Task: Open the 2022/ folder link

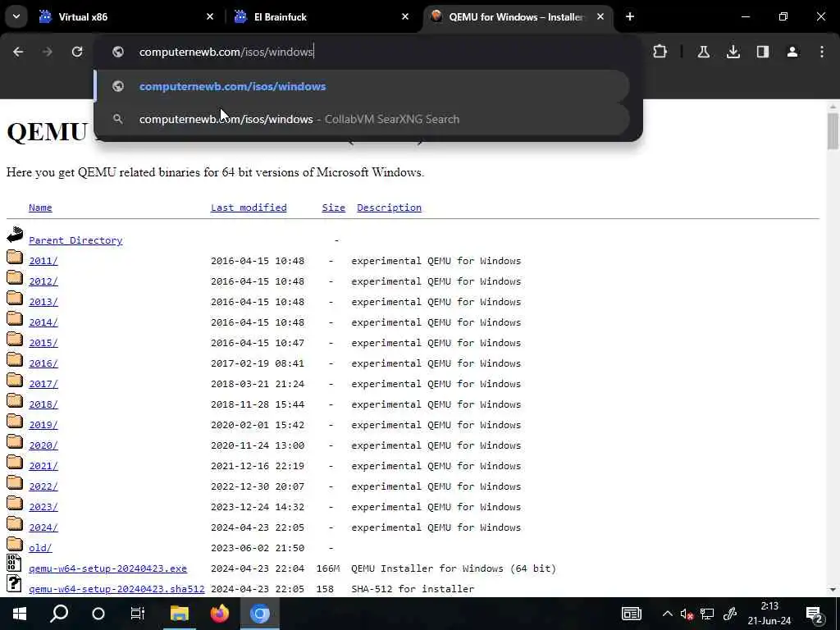Action: pos(43,486)
